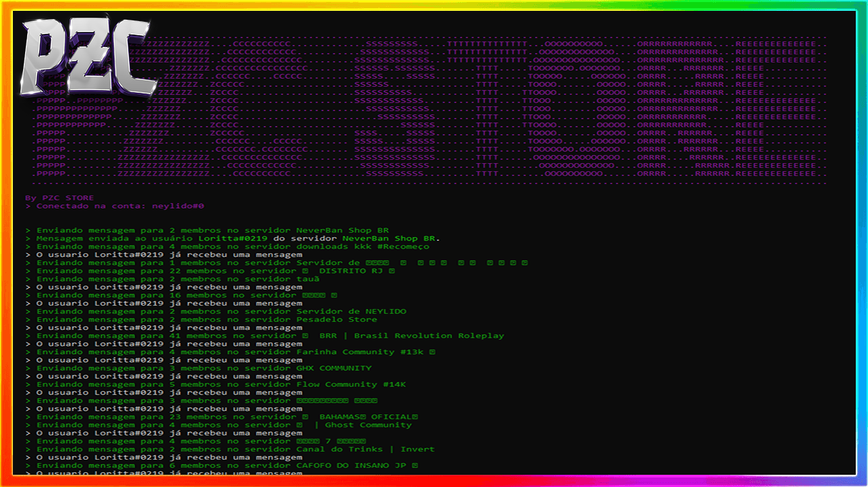Viewport: 868px width, 487px height.
Task: Click 'BRR | Brasil Revolution Roleplay' line
Action: click(265, 336)
